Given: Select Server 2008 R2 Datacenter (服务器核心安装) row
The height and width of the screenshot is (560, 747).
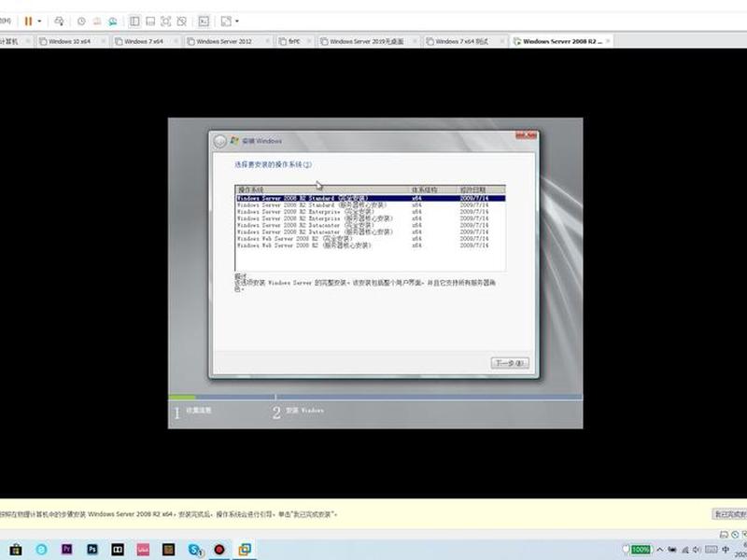Looking at the screenshot, I should (370, 231).
